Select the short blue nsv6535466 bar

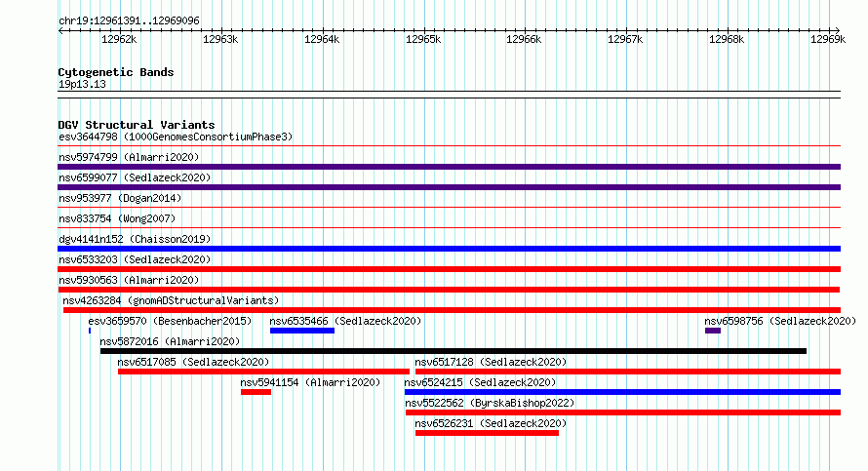pos(302,331)
